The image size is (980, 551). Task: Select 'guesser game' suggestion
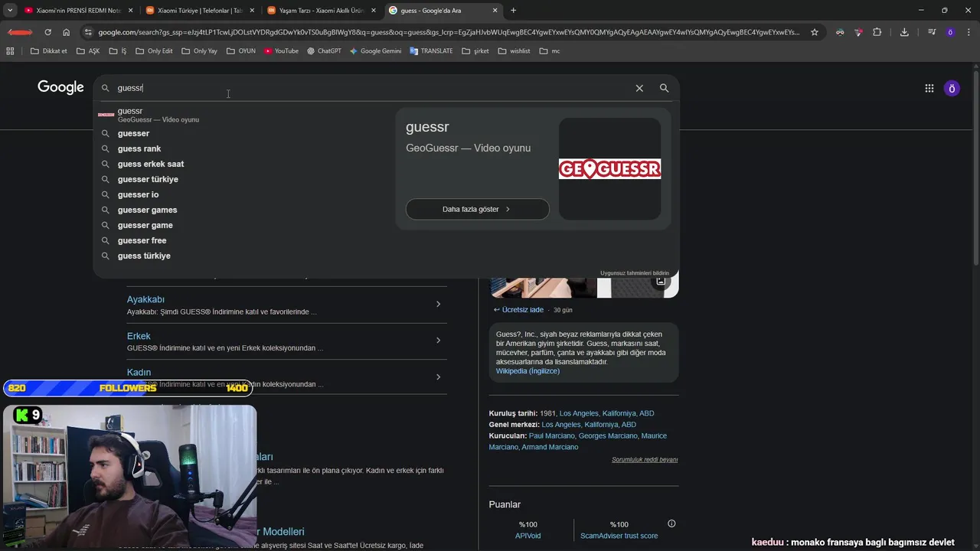pyautogui.click(x=241, y=225)
